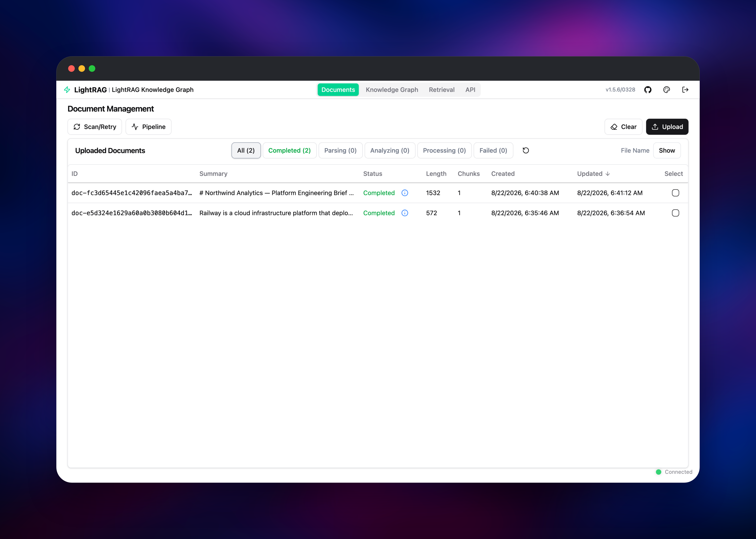Click the Scan/Retry button
The image size is (756, 539).
95,127
